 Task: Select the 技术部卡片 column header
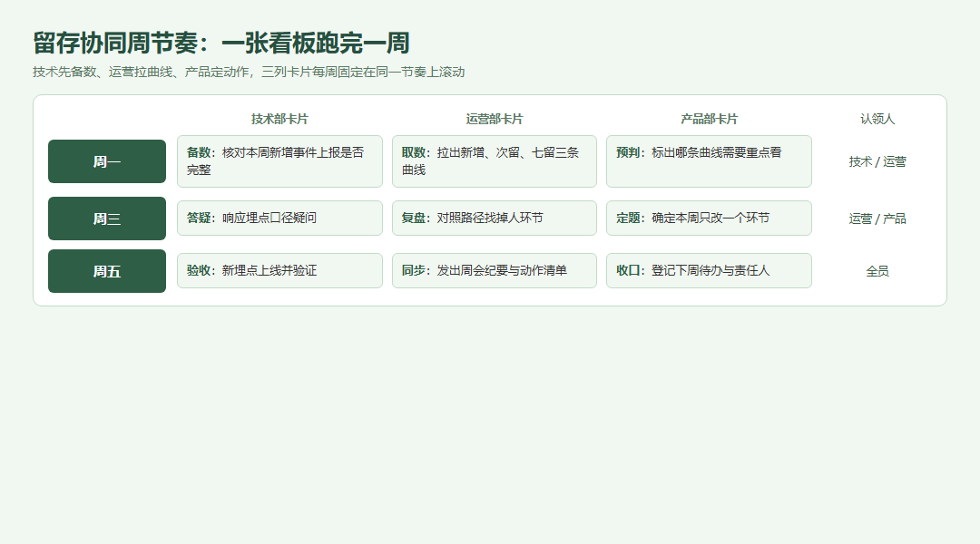tap(279, 119)
